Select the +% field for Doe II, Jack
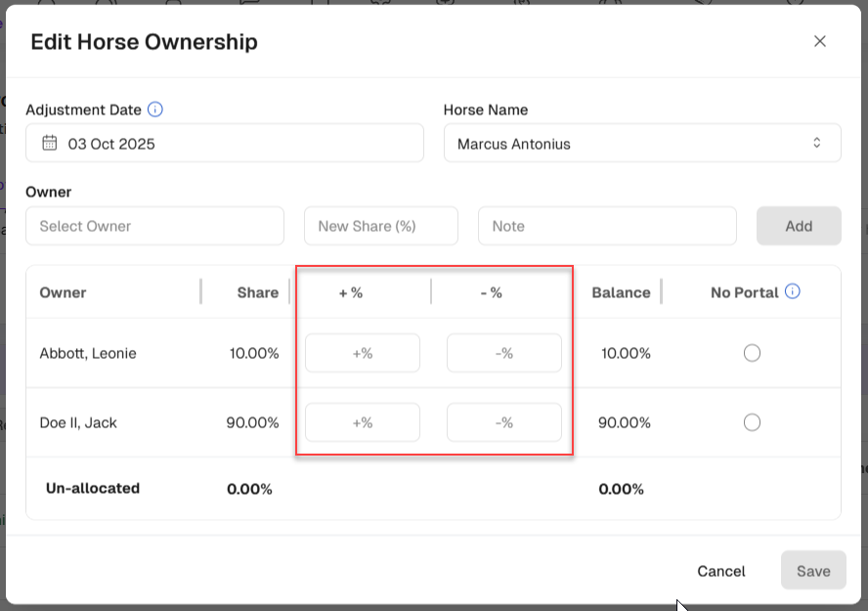 [362, 422]
